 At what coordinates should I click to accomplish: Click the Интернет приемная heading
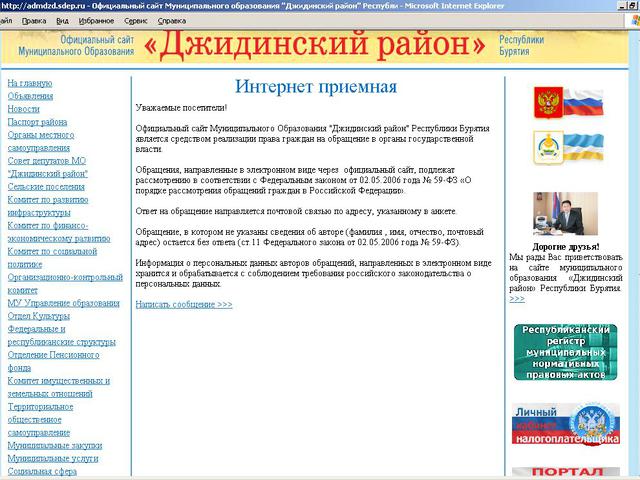pos(316,87)
